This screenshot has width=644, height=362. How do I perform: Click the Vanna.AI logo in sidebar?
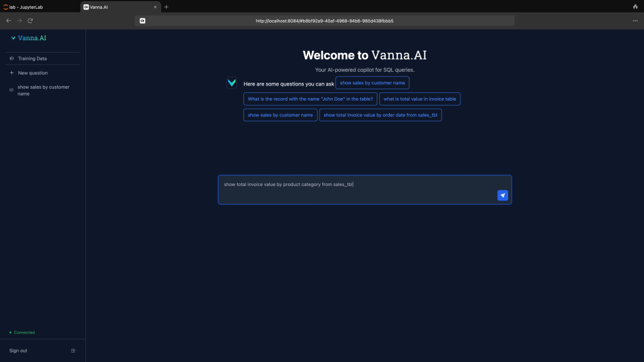29,38
